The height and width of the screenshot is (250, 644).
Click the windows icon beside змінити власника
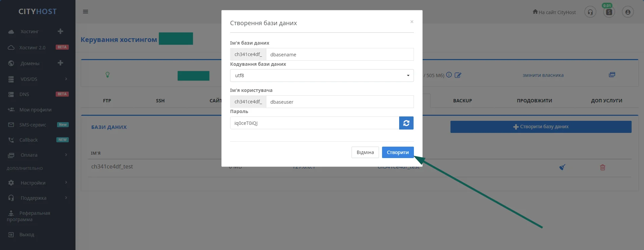coord(612,75)
